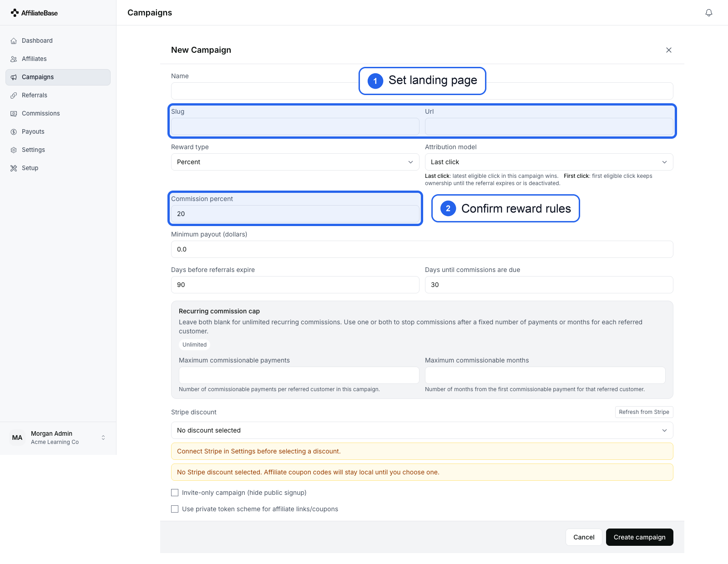Navigate to the Referrals section
Screen dimensions: 728x564
pos(58,95)
